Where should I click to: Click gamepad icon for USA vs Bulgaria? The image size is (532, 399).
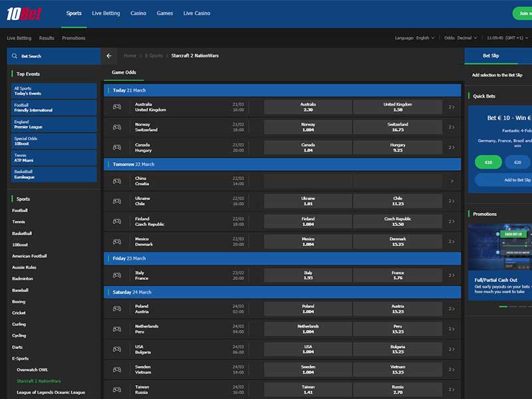tap(117, 349)
